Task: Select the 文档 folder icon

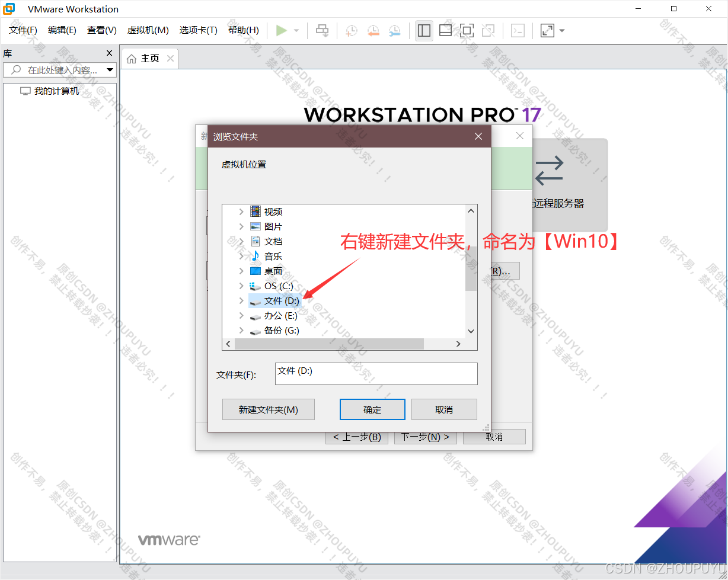Action: click(x=256, y=241)
